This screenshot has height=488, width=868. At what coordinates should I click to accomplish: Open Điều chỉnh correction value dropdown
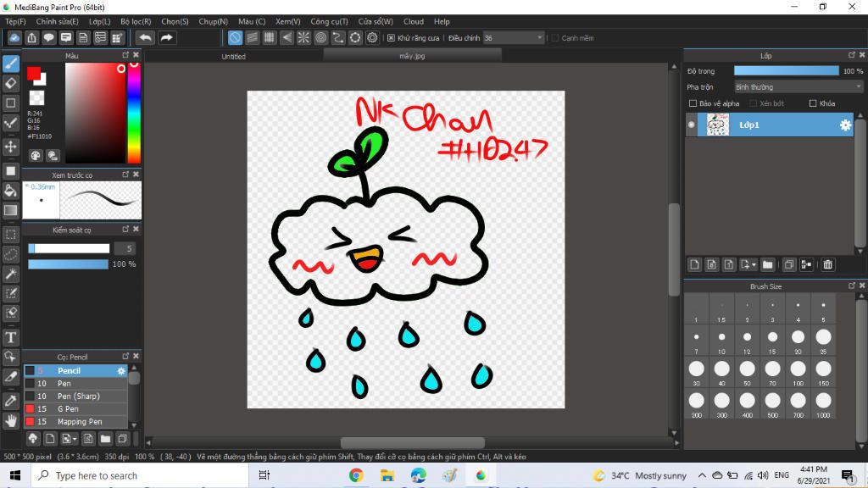pos(514,38)
